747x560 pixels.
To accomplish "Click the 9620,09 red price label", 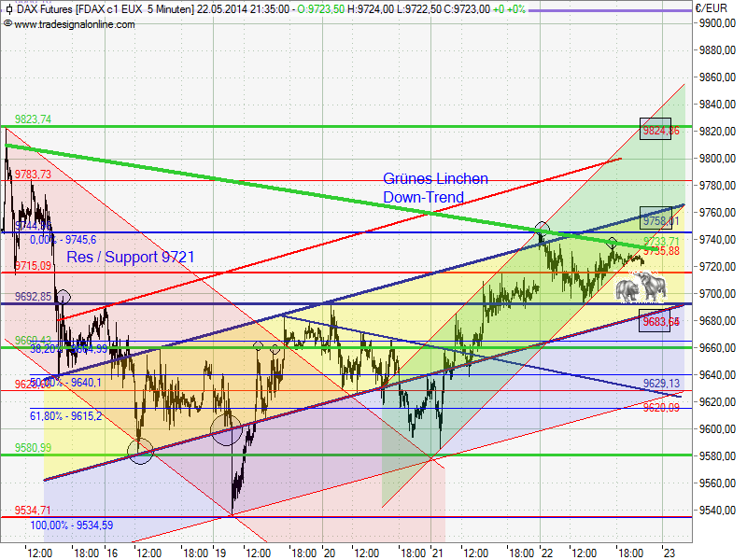I will coord(661,407).
